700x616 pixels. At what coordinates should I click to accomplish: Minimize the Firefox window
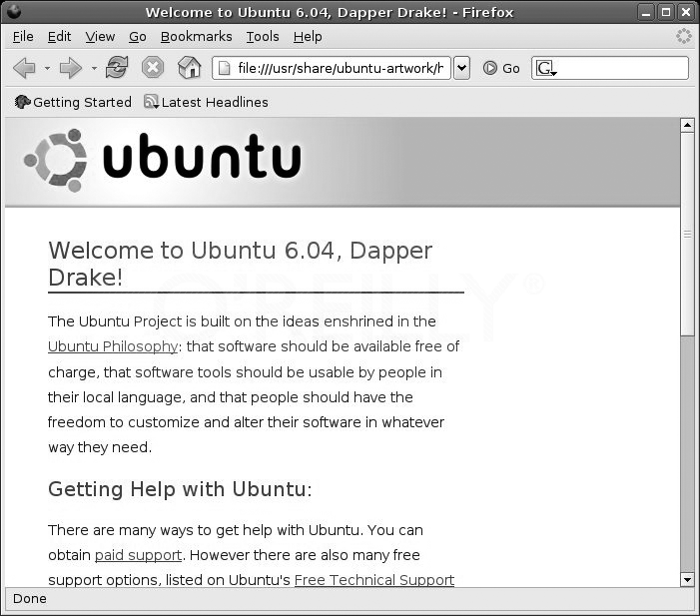coord(645,12)
